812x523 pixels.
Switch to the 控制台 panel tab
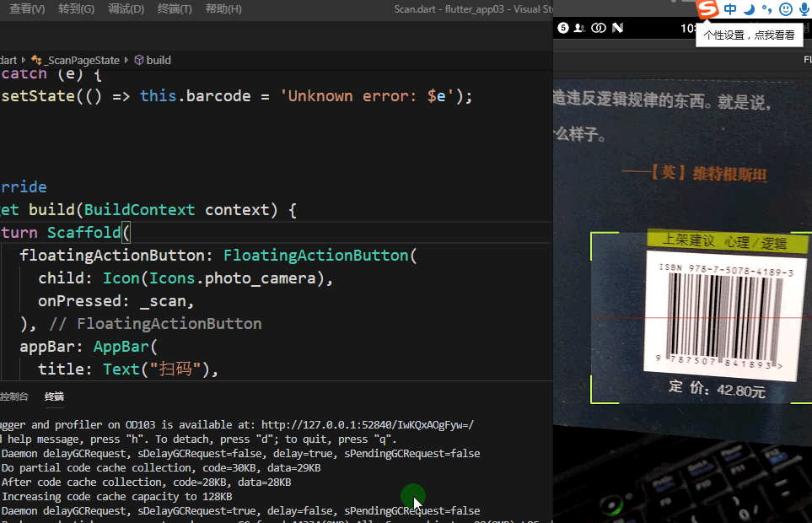[14, 396]
